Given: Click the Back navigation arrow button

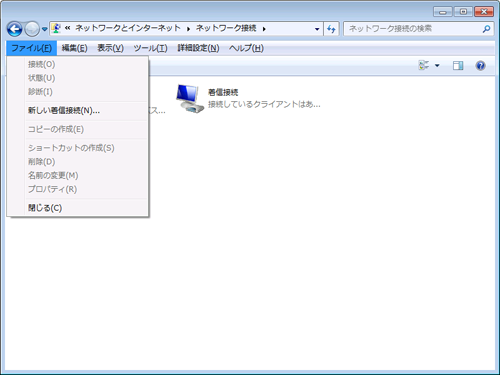Looking at the screenshot, I should [15, 29].
